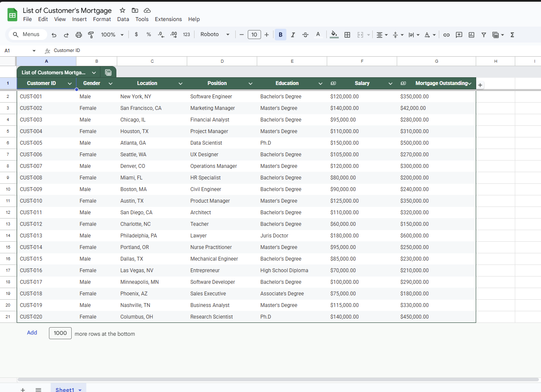
Task: Toggle bold formatting
Action: click(x=280, y=35)
